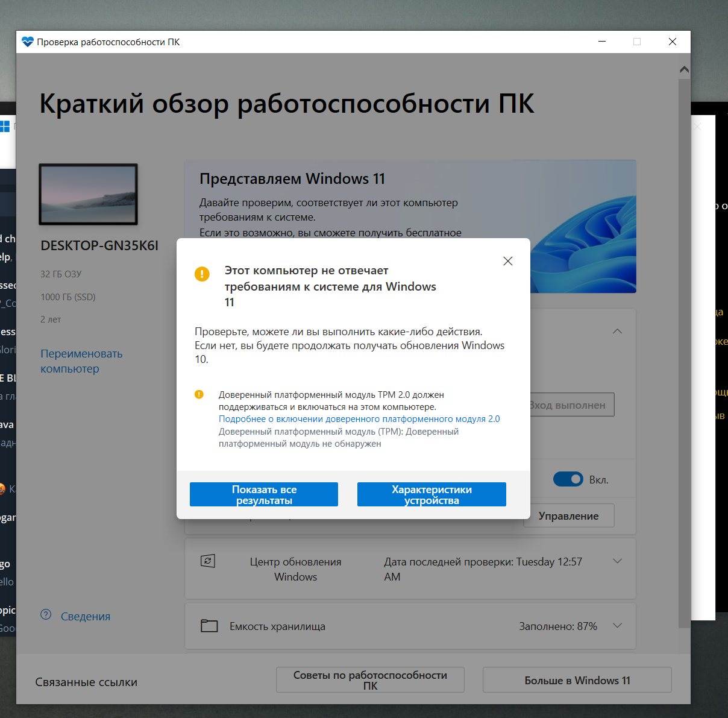This screenshot has width=728, height=718.
Task: Toggle the Вкл. switch off
Action: point(568,479)
